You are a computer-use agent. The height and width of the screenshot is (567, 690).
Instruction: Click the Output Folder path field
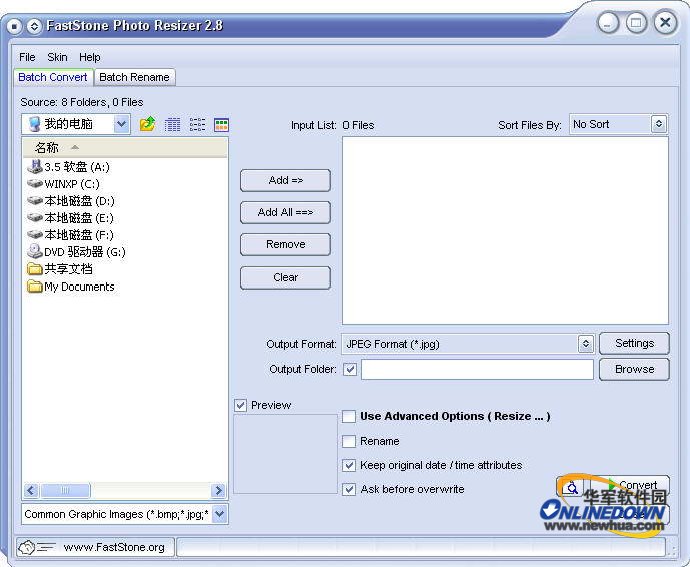click(x=477, y=369)
